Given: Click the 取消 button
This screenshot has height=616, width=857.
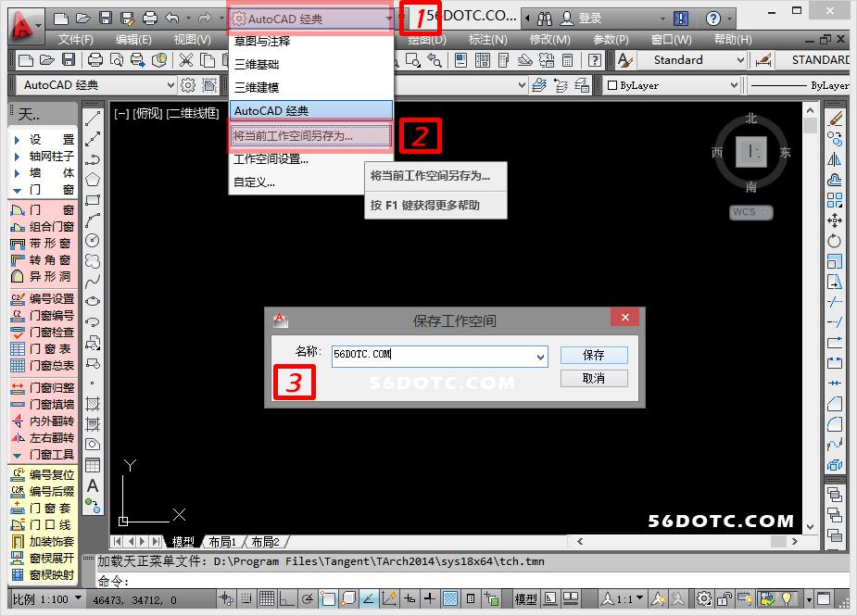Looking at the screenshot, I should pyautogui.click(x=594, y=378).
